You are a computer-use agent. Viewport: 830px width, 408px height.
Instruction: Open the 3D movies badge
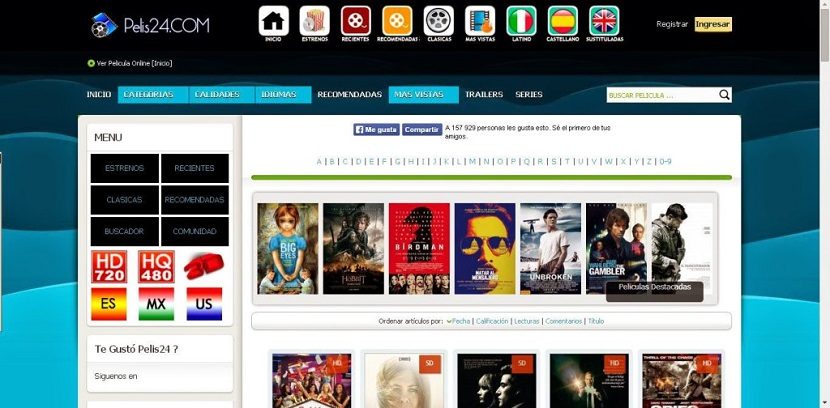pos(204,266)
